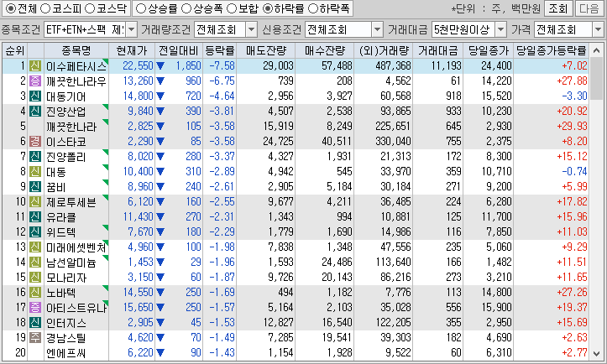Click the 신 badge beside 대동기어

coord(35,96)
